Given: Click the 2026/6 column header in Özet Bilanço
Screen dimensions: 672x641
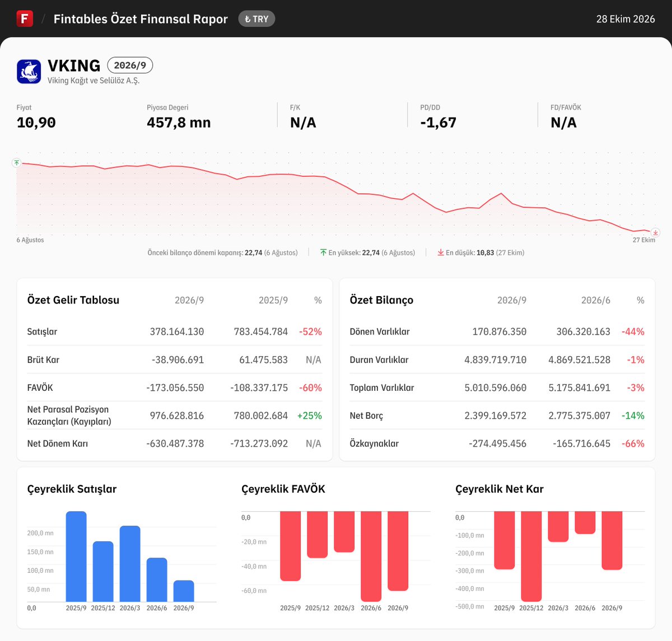Looking at the screenshot, I should pos(596,300).
